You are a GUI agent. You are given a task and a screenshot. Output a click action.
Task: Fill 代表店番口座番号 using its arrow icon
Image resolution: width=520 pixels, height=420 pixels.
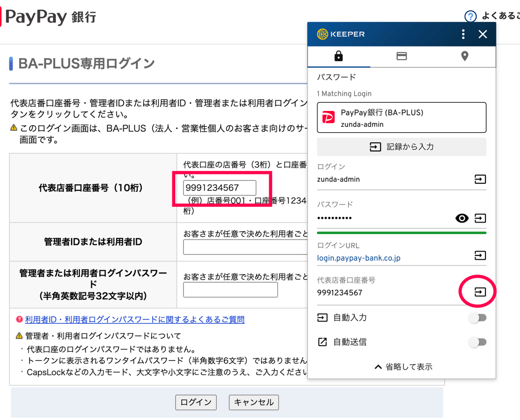pos(480,292)
